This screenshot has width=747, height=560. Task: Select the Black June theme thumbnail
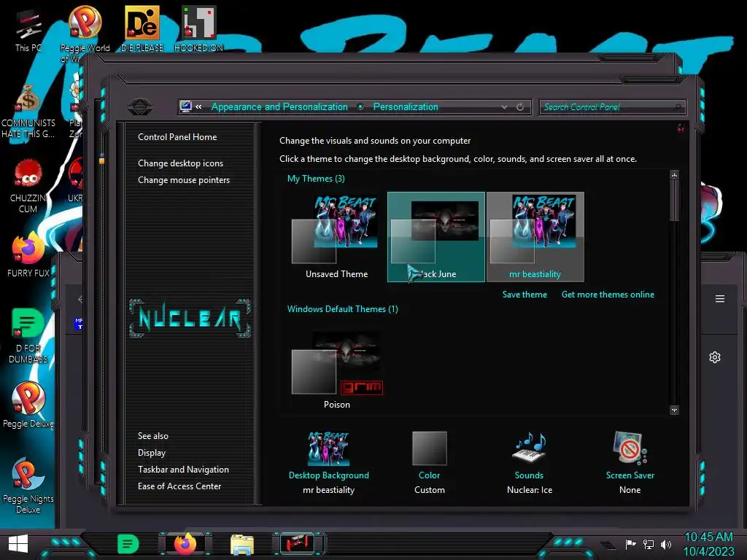pos(436,237)
